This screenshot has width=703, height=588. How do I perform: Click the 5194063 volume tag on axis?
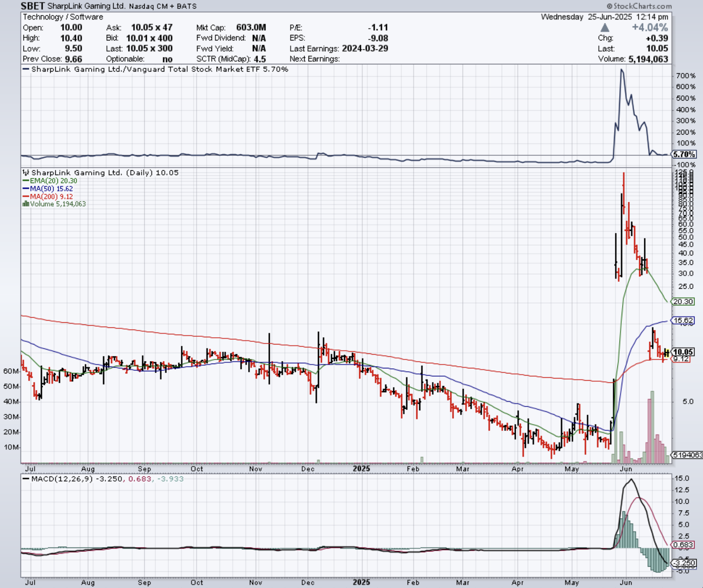687,455
